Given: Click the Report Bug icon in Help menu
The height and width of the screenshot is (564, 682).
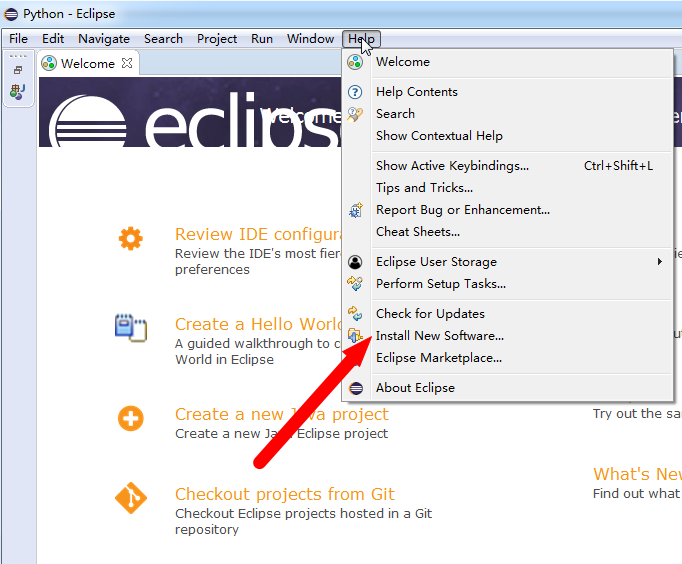Looking at the screenshot, I should [356, 210].
